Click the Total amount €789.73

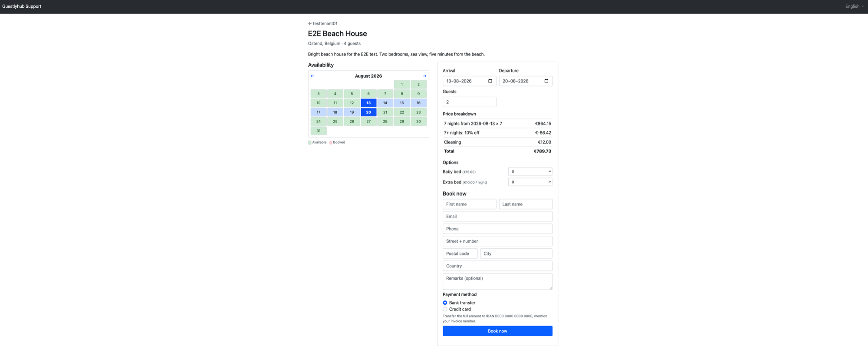point(542,151)
